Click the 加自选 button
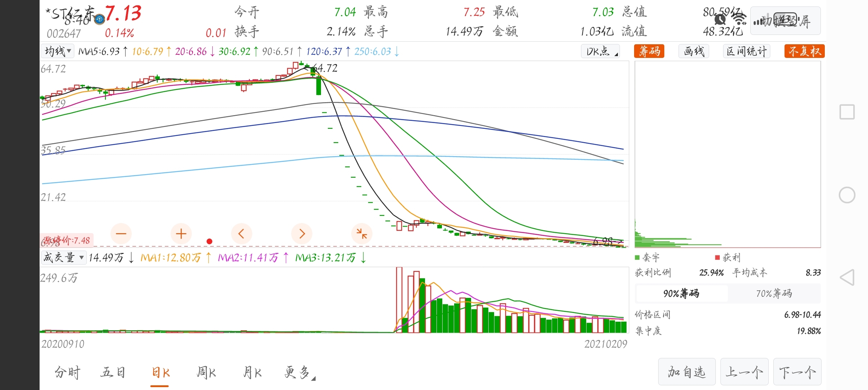Screen dimensions: 868x390 (687, 372)
